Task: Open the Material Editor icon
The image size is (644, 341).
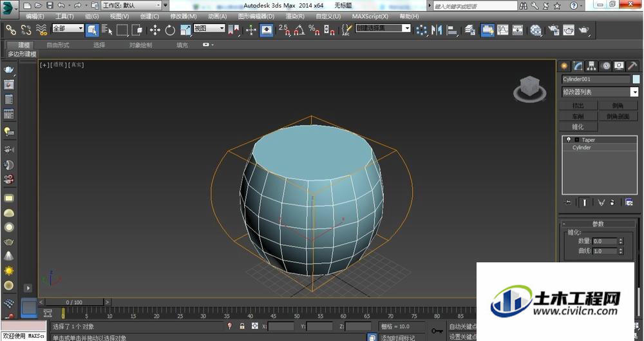Action: tap(536, 30)
